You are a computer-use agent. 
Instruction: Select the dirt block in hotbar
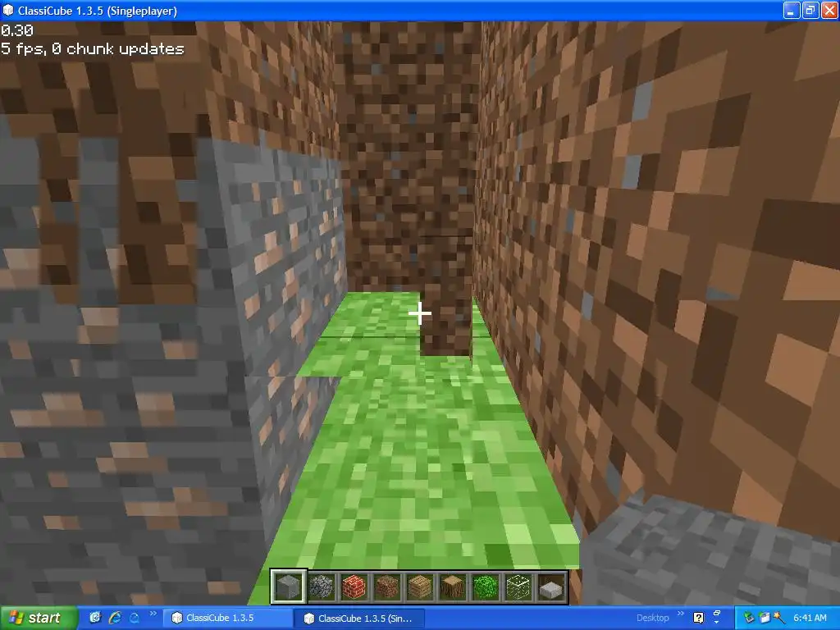coord(387,587)
